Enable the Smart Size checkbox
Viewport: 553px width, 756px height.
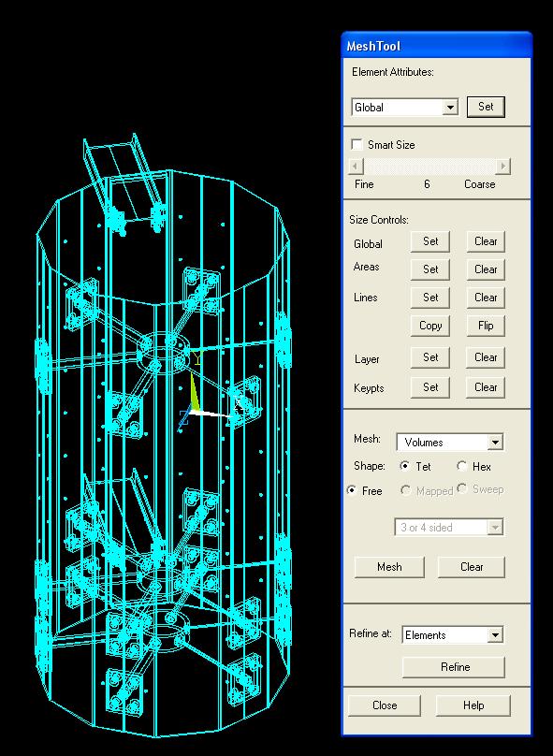click(357, 145)
